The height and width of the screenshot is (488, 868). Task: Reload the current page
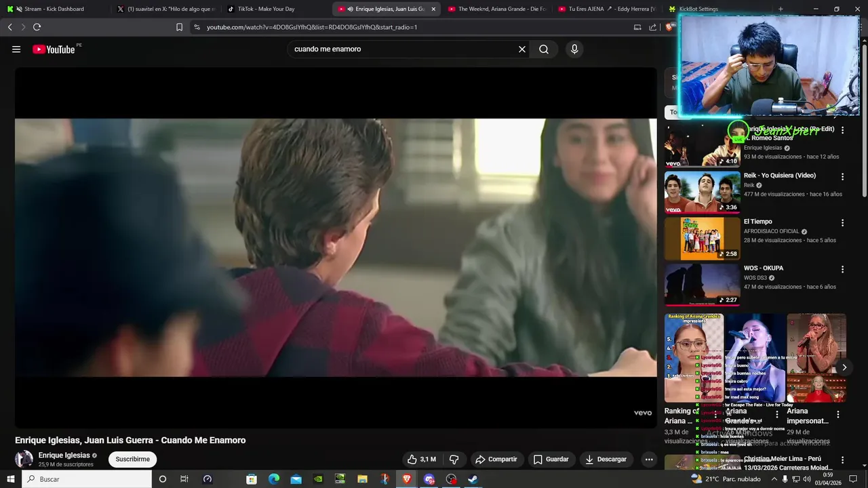click(37, 27)
